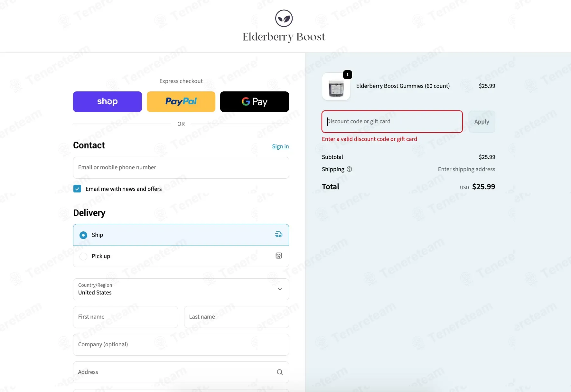Click the address search magnifier icon
The width and height of the screenshot is (571, 392).
280,372
